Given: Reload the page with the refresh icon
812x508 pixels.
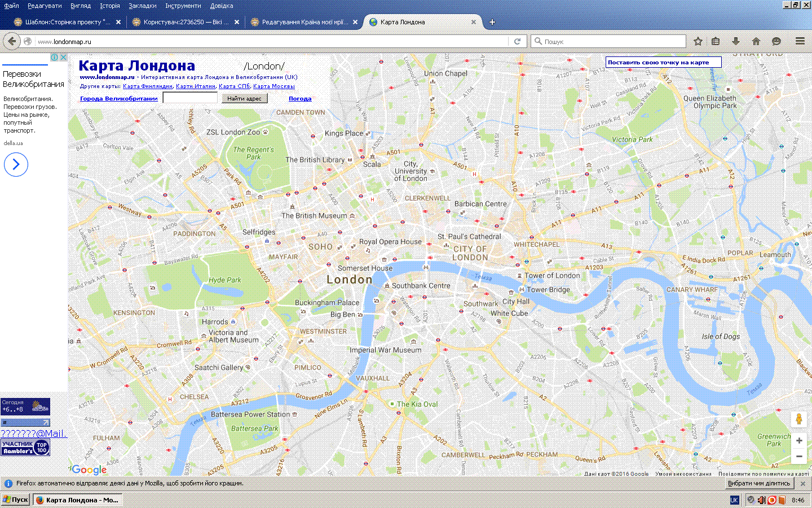Looking at the screenshot, I should 517,41.
